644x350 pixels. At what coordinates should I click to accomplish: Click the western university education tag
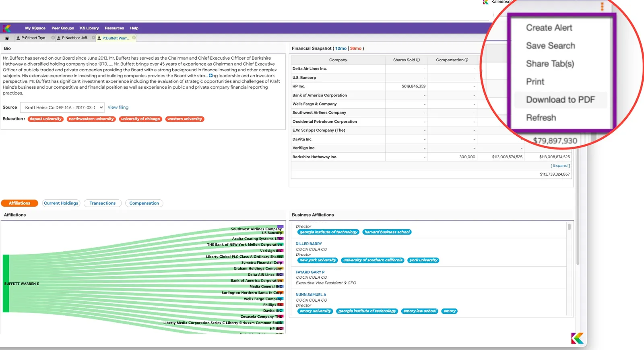coord(185,119)
